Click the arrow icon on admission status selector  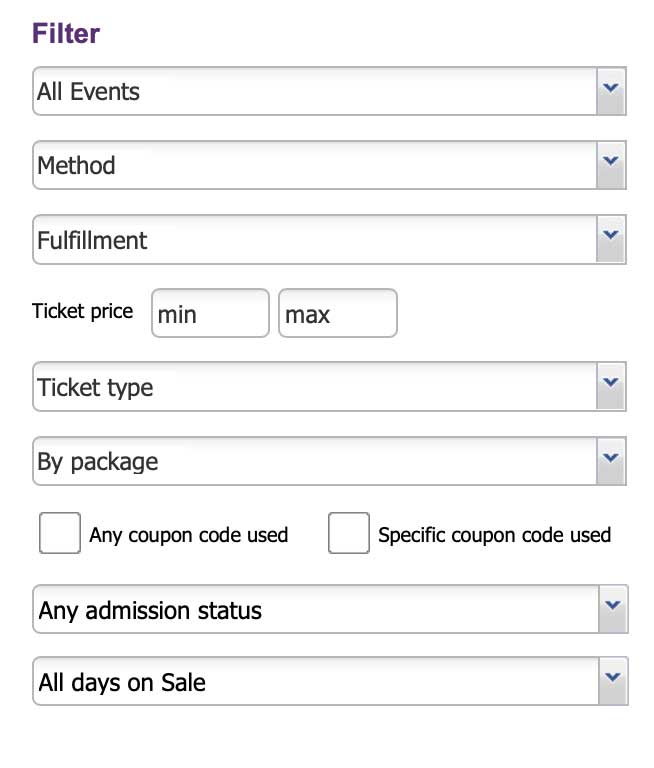click(613, 609)
